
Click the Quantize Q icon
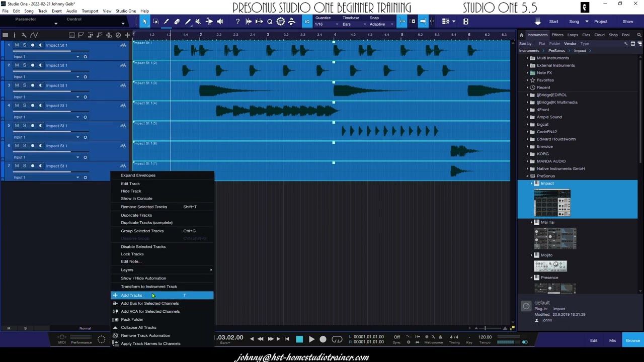click(x=270, y=22)
